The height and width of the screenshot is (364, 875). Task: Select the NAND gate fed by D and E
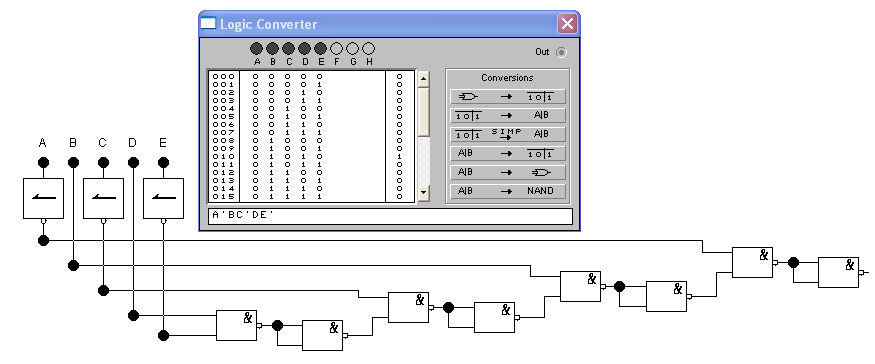[237, 325]
